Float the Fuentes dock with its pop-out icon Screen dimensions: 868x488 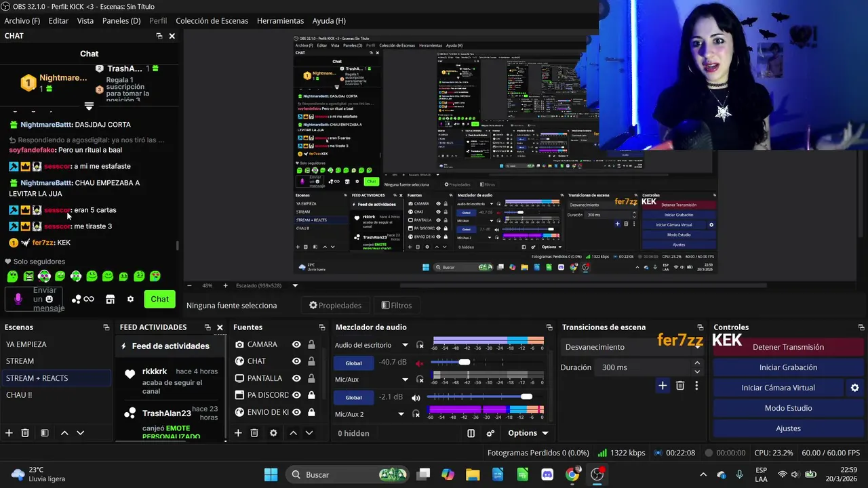(321, 327)
